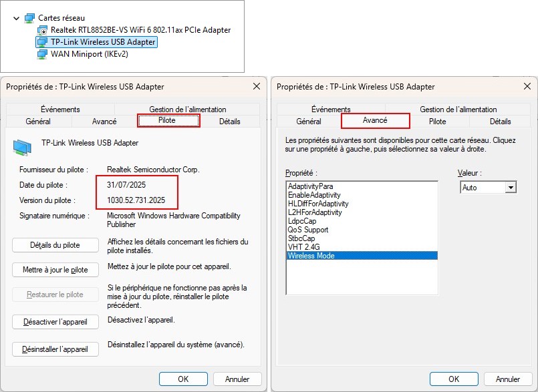This screenshot has height=392, width=538.
Task: Click Annuler in right properties window
Action: coord(508,379)
